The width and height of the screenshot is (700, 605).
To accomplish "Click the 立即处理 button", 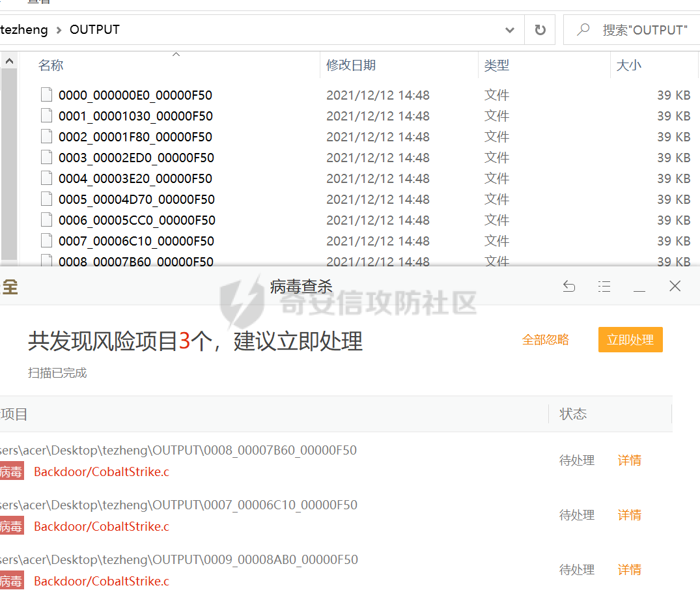I will pyautogui.click(x=630, y=340).
